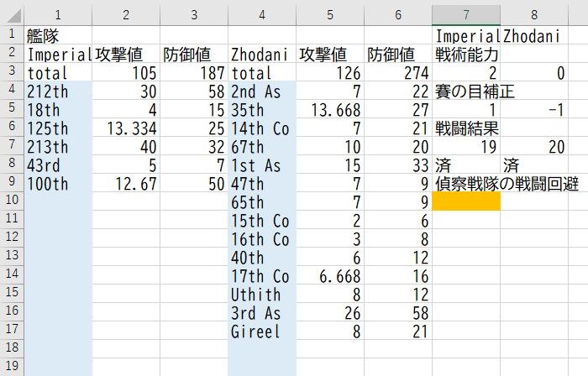
Task: Click the 40th fleet cell
Action: pos(262,257)
